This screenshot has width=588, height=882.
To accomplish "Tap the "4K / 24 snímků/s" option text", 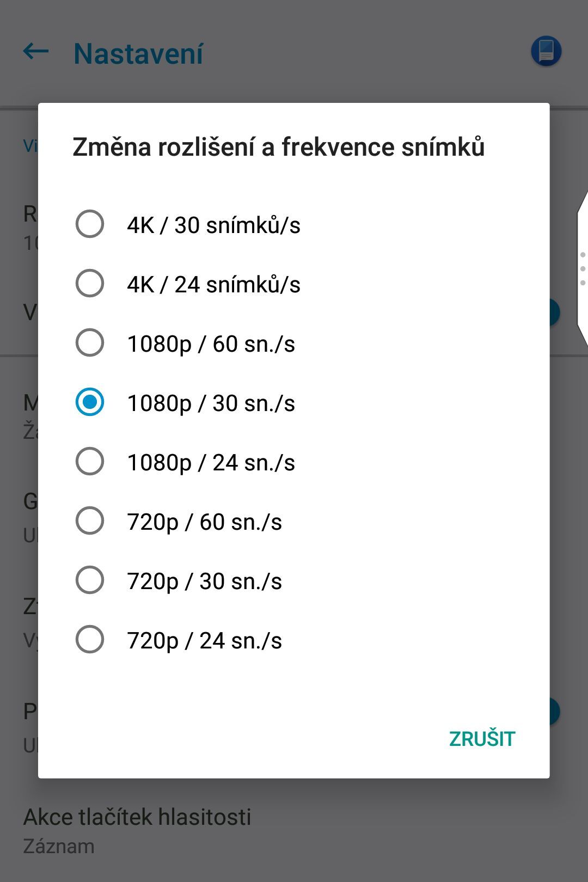I will [x=213, y=285].
